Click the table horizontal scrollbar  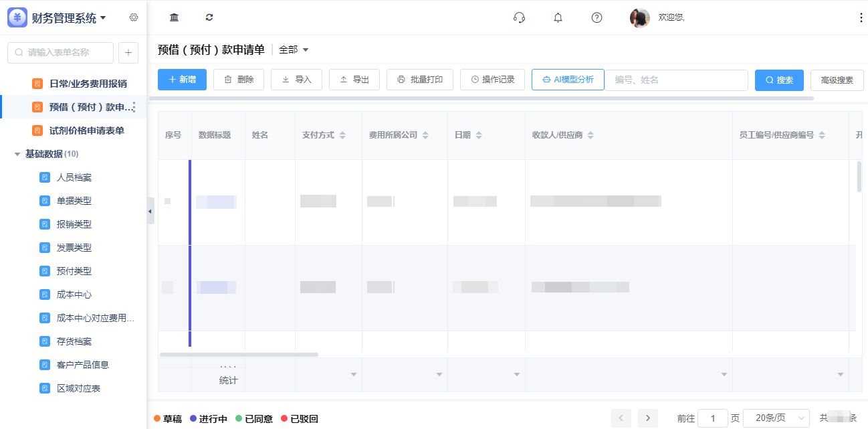(x=239, y=354)
